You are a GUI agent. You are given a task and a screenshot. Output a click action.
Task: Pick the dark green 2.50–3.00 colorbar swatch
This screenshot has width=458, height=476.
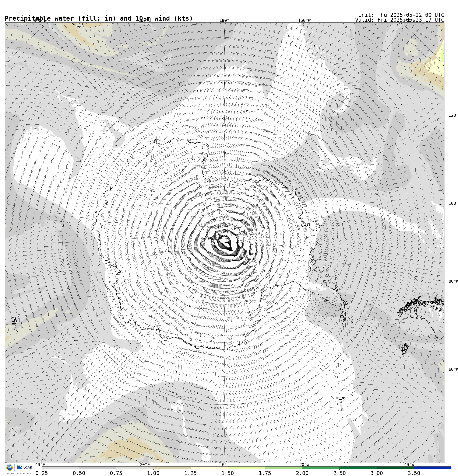[358, 468]
